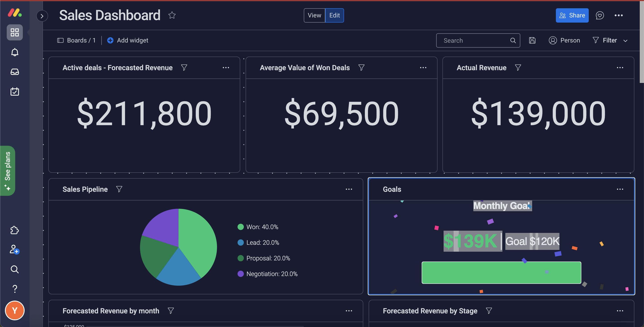Screen dimensions: 644x327
Task: Open Boards / 1 connected boards
Action: coord(77,40)
